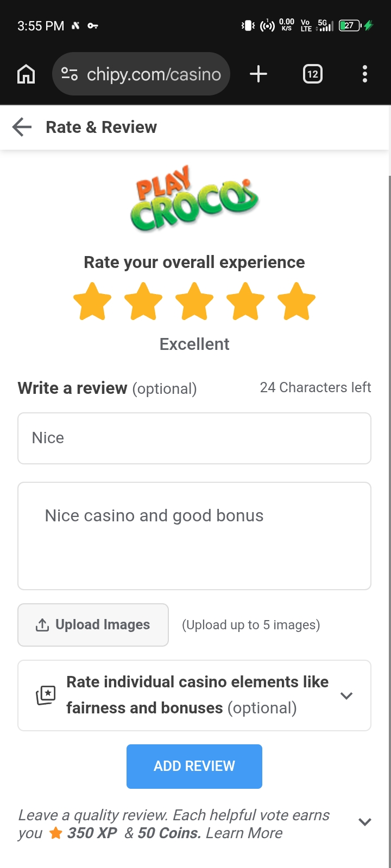Open the Learn More link

(244, 833)
